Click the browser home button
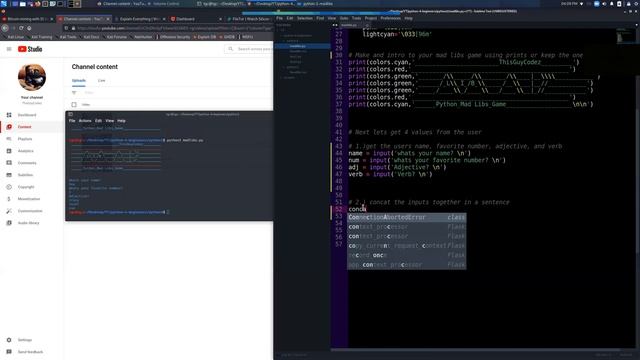This screenshot has width=640, height=360. pos(29,28)
